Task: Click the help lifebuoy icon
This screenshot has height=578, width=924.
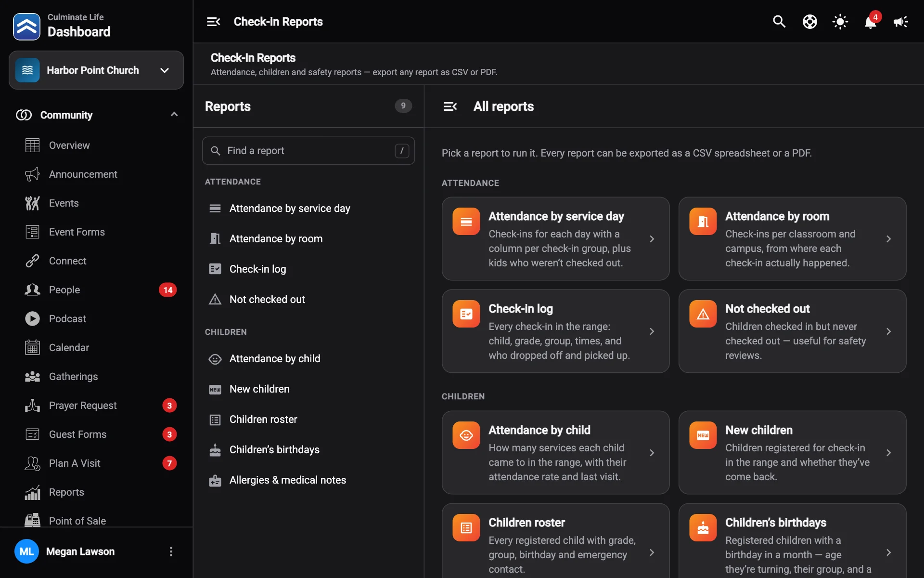Action: tap(809, 22)
